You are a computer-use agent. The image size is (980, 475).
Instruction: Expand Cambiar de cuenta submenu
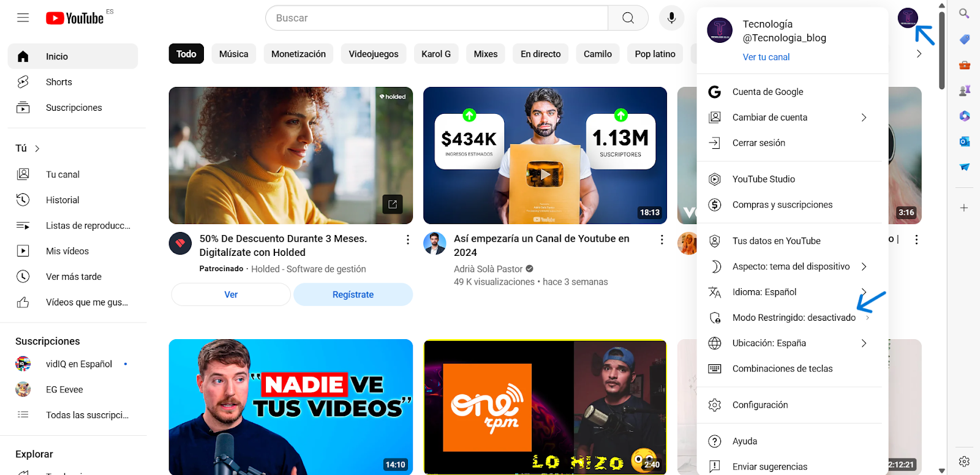tap(792, 118)
